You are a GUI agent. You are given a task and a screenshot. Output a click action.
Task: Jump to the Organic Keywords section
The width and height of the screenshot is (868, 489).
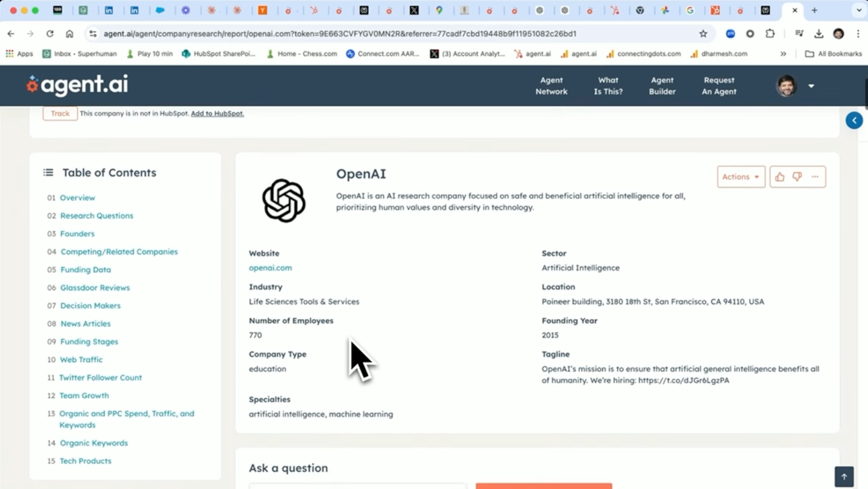click(x=94, y=443)
